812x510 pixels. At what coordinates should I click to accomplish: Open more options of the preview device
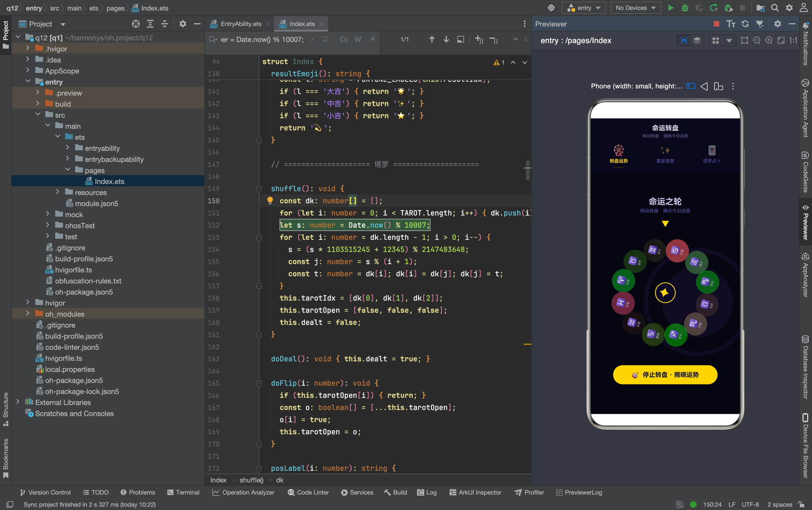click(733, 86)
